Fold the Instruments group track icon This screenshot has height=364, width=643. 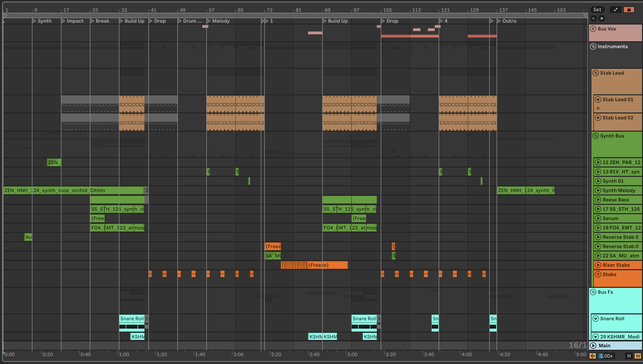[593, 46]
